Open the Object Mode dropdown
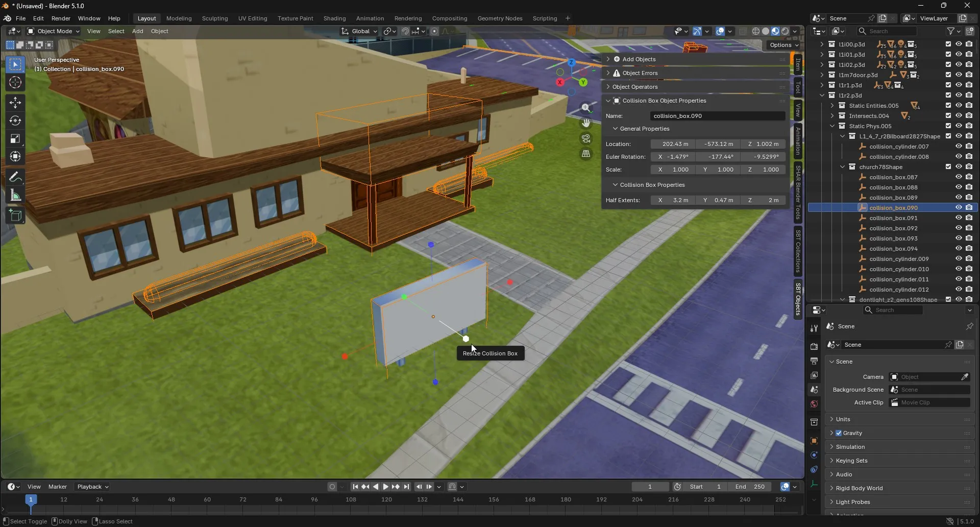Viewport: 980px width, 527px height. (x=53, y=31)
